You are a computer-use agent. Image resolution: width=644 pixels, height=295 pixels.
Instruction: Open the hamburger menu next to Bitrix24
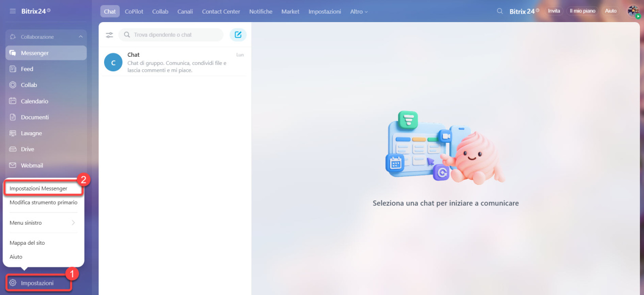13,11
